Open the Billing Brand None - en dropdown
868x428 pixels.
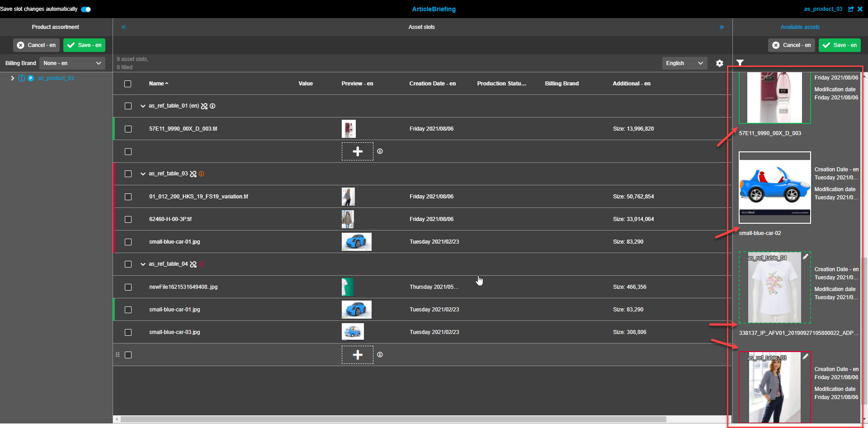[x=72, y=63]
